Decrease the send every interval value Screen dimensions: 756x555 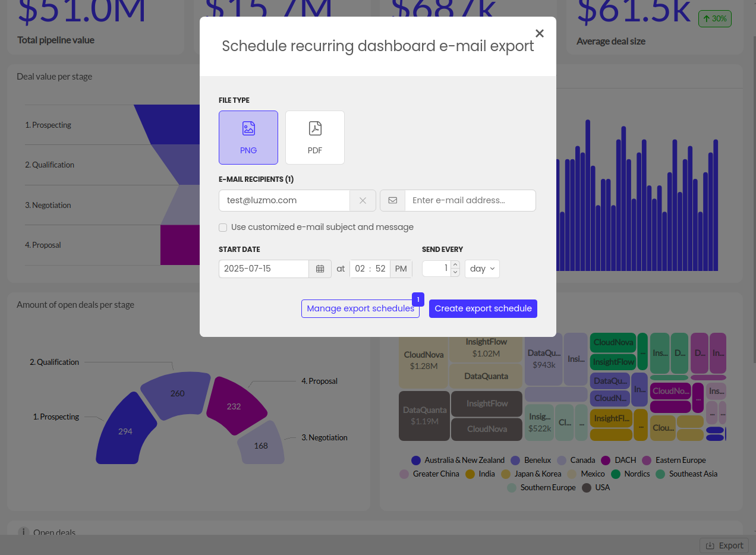click(455, 272)
